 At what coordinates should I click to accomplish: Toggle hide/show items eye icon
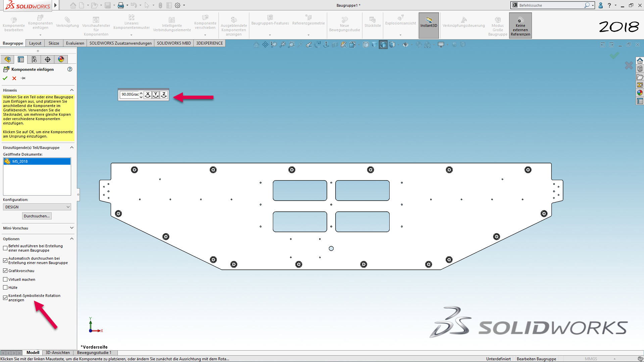point(405,45)
